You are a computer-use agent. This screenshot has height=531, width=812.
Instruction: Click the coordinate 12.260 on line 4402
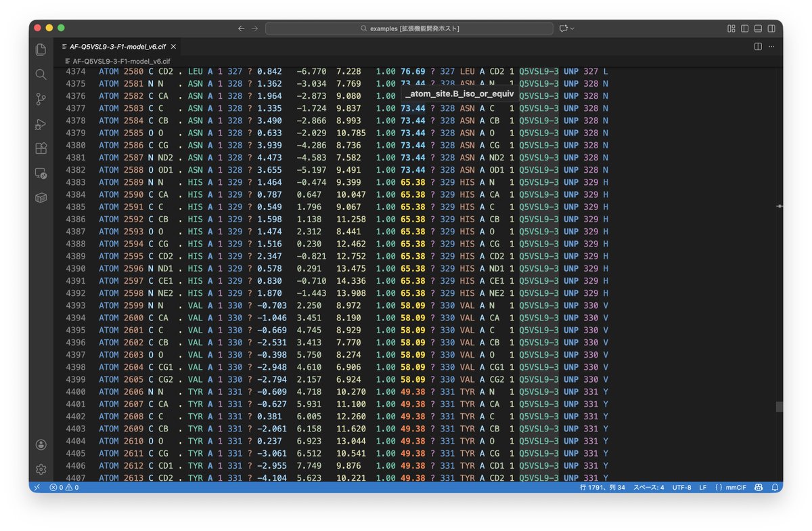coord(351,417)
